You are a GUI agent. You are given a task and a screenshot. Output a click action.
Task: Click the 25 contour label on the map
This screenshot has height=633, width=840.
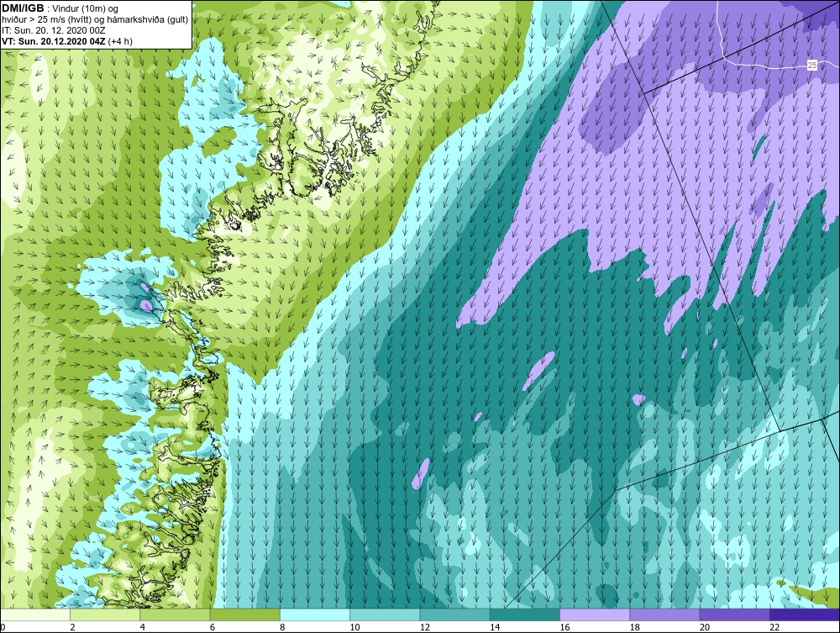tap(812, 66)
